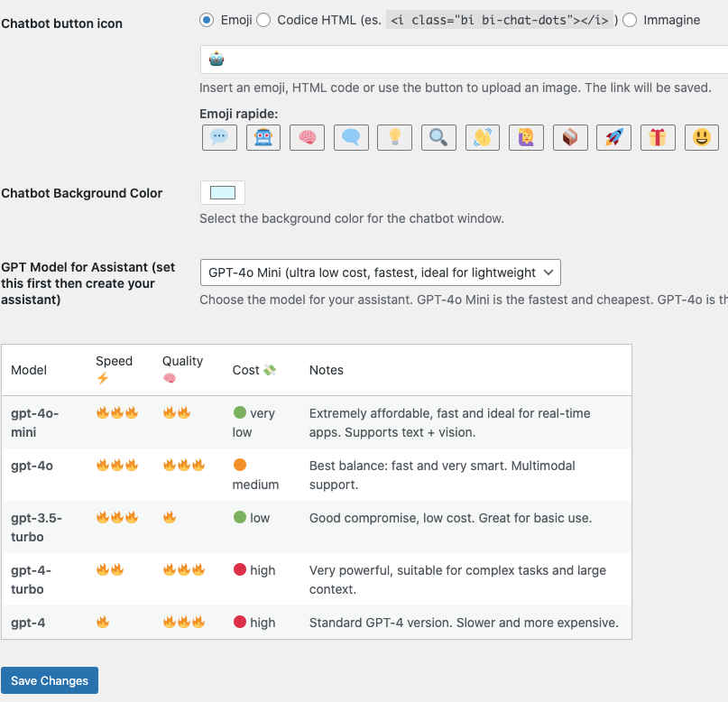This screenshot has height=702, width=728.
Task: Click the red dot in gpt-4-turbo cost
Action: [240, 569]
